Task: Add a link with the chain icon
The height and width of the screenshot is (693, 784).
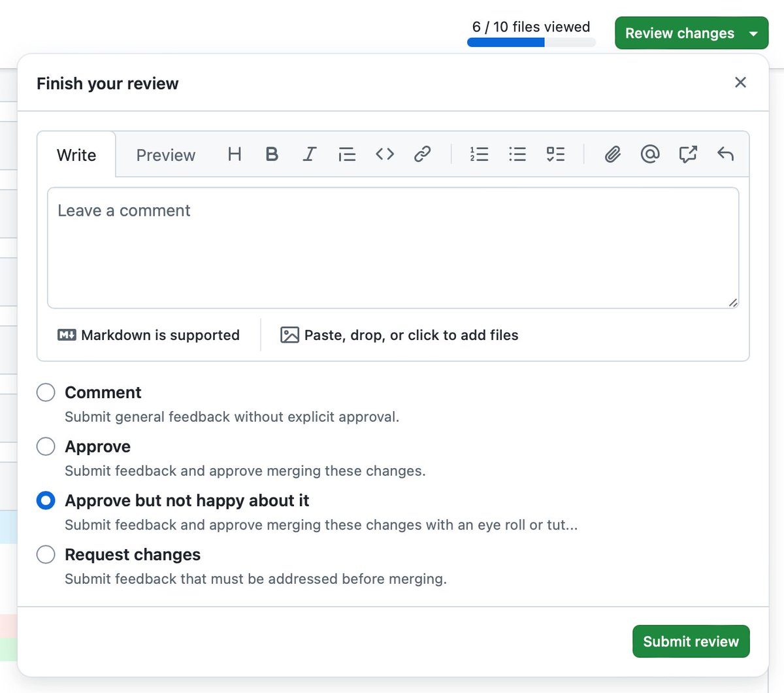Action: [423, 154]
